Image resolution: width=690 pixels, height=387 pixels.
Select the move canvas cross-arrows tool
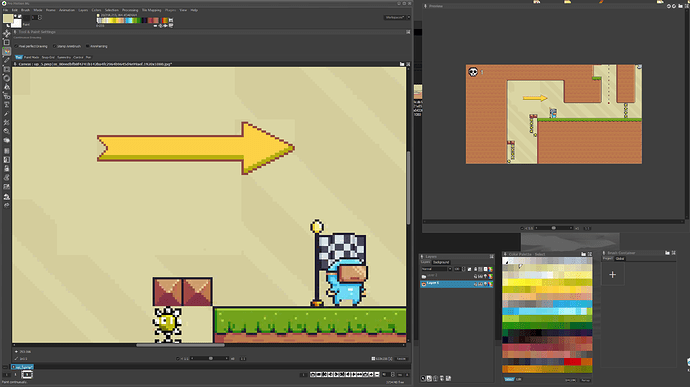coord(7,33)
